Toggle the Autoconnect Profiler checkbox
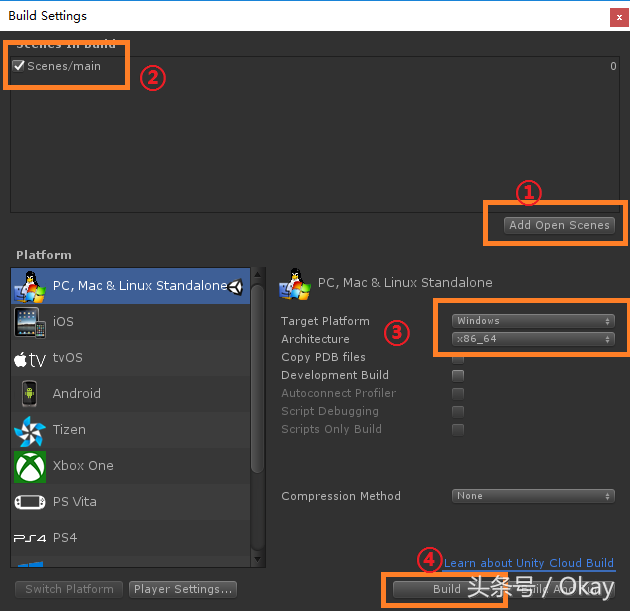The height and width of the screenshot is (611, 630). click(x=458, y=394)
